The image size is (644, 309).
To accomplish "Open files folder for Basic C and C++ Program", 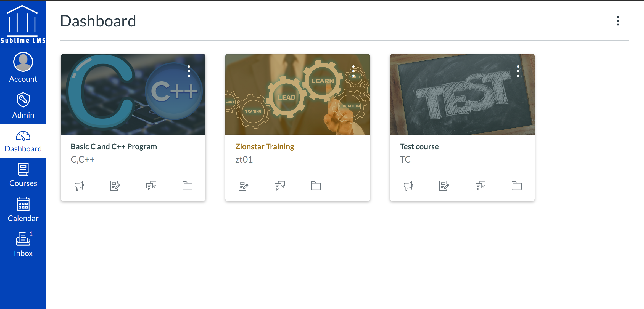I will [187, 186].
